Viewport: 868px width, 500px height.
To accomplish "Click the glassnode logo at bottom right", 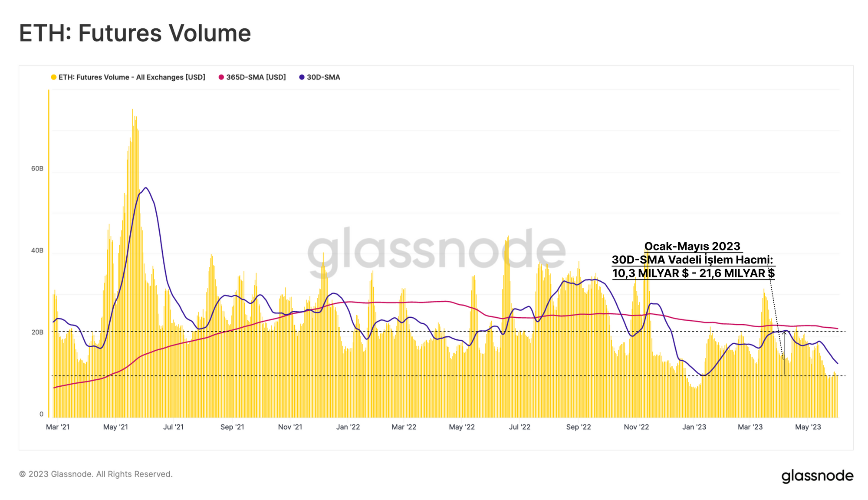I will (x=817, y=476).
